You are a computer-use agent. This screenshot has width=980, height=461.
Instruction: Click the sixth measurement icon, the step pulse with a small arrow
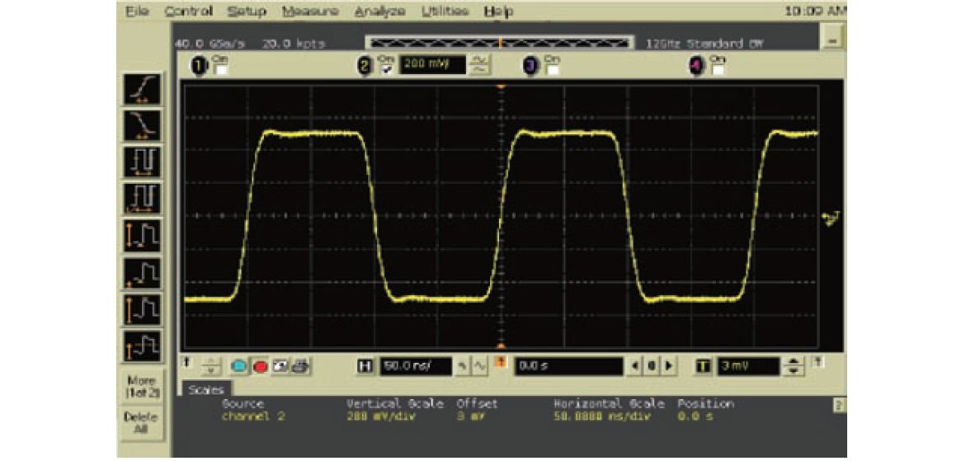click(x=142, y=272)
